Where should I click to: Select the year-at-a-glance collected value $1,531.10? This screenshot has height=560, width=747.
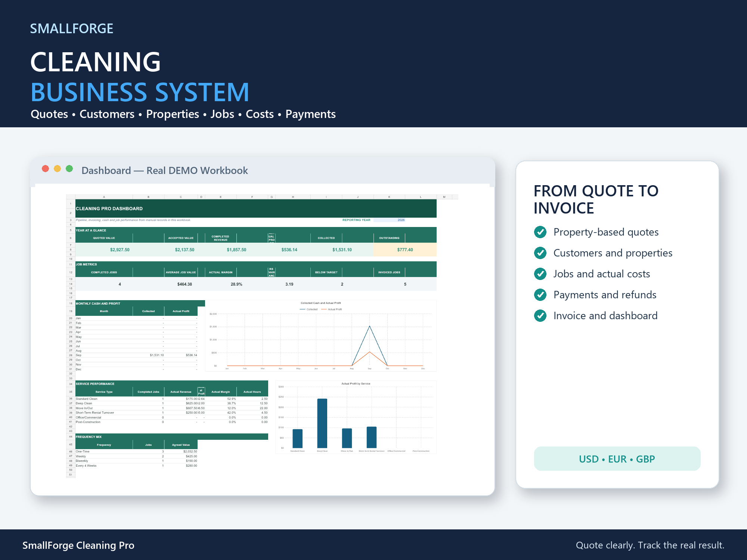(x=342, y=250)
